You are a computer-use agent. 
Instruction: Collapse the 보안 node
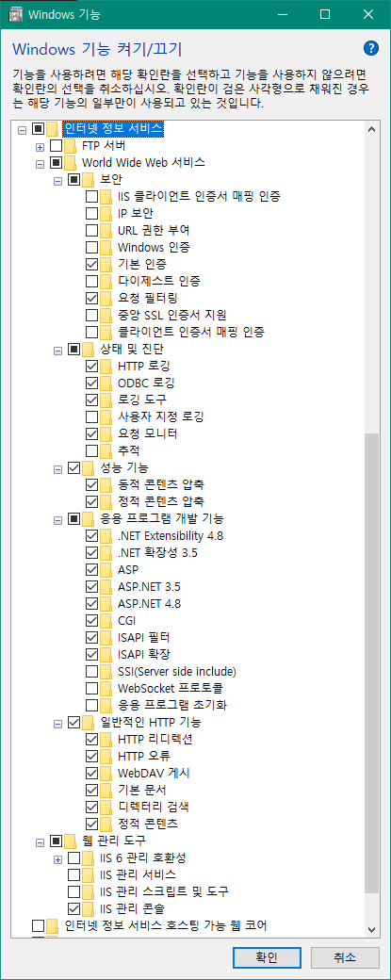tap(58, 181)
